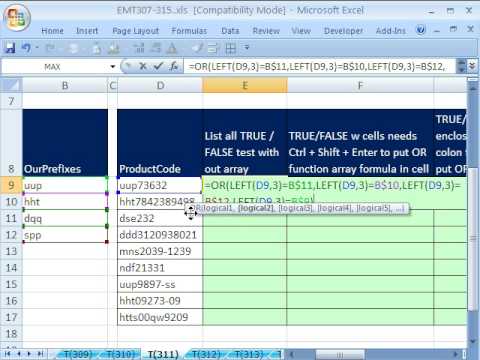Select all cells with corner button
The image size is (480, 360).
[x=11, y=85]
